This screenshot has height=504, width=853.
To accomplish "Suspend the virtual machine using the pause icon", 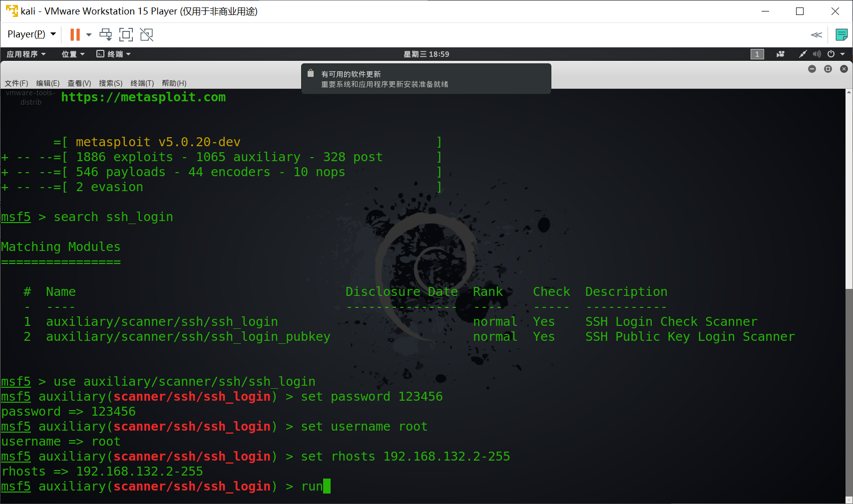I will tap(75, 34).
